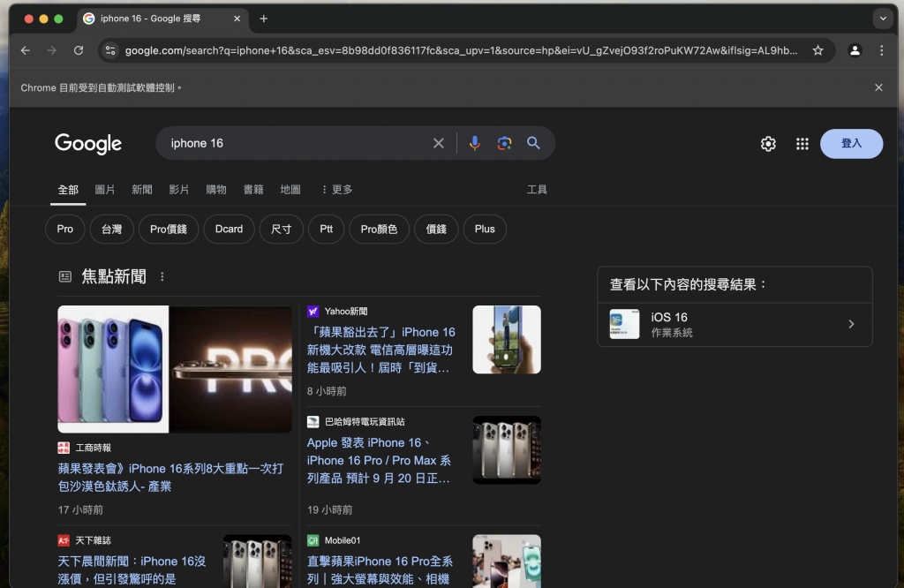Open the Chrome profile icon
904x588 pixels.
point(855,50)
